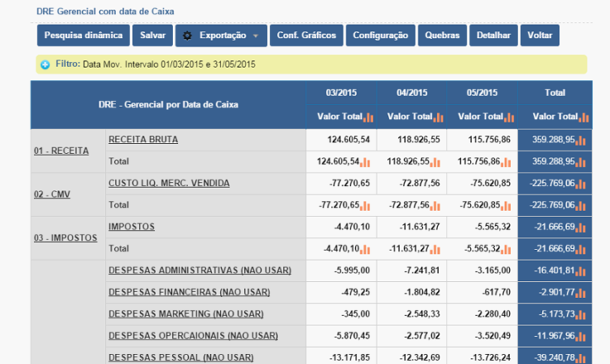Open the Exportação dropdown menu
610x364 pixels.
221,36
